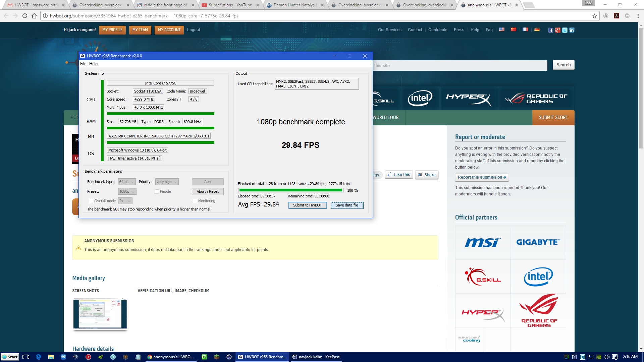Open the Benchmark type 64-bit dropdown
The height and width of the screenshot is (362, 644).
[x=127, y=182]
